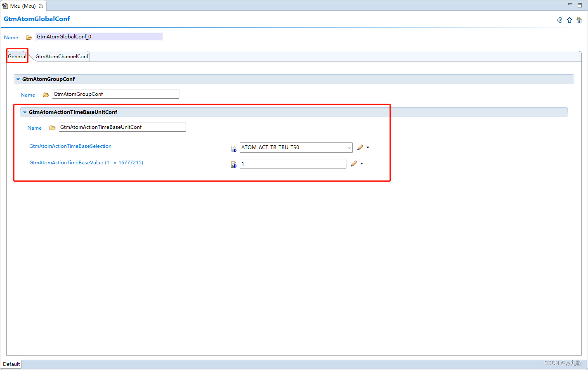The width and height of the screenshot is (588, 370).
Task: Click the @ icon in the header
Action: point(560,20)
